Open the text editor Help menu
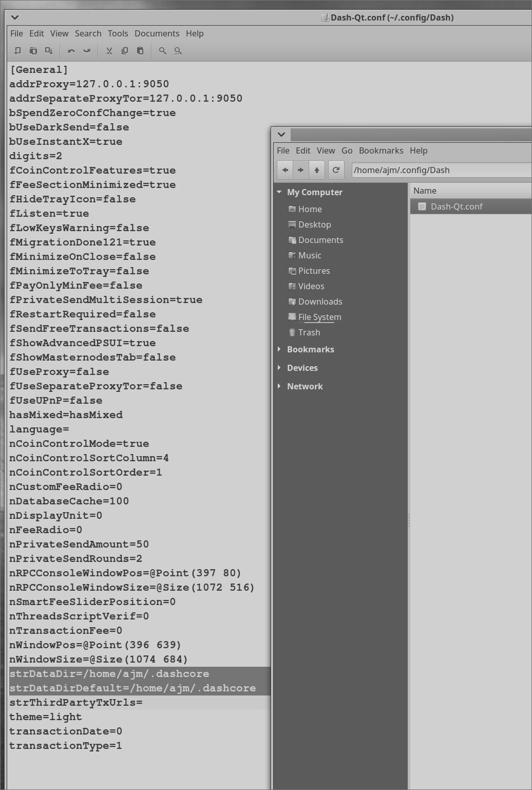This screenshot has height=790, width=532. [195, 33]
